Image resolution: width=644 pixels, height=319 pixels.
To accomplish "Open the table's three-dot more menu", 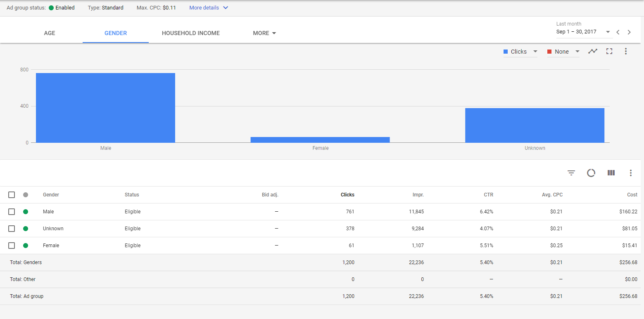I will (x=631, y=173).
